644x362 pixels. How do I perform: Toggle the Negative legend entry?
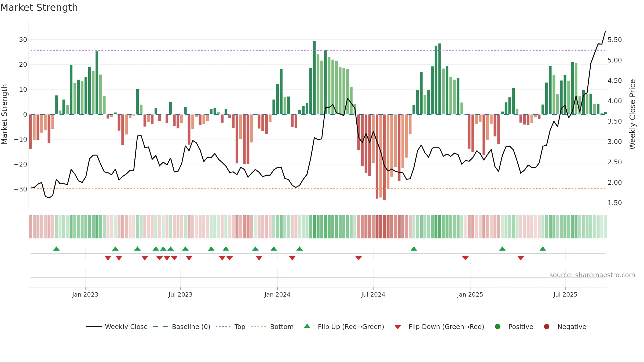coord(565,327)
